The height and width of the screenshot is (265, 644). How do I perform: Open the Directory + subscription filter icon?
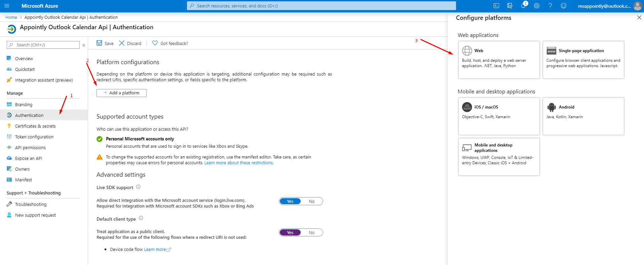[510, 6]
